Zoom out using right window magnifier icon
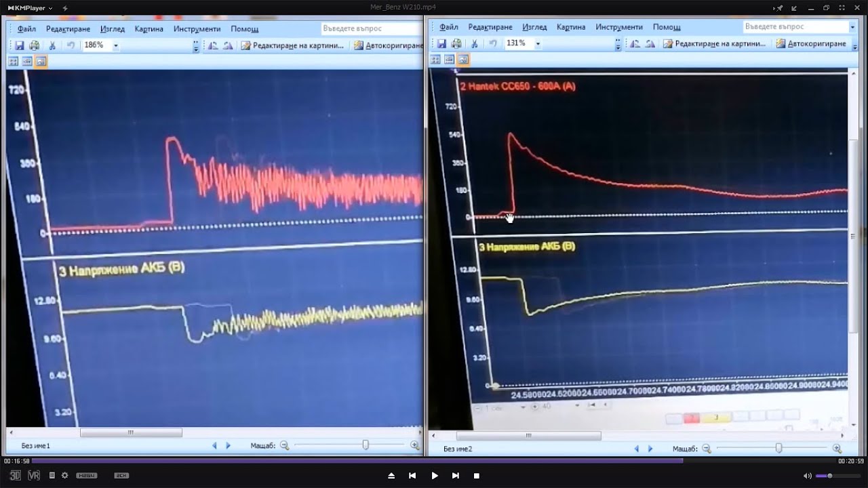This screenshot has width=868, height=488. [707, 449]
